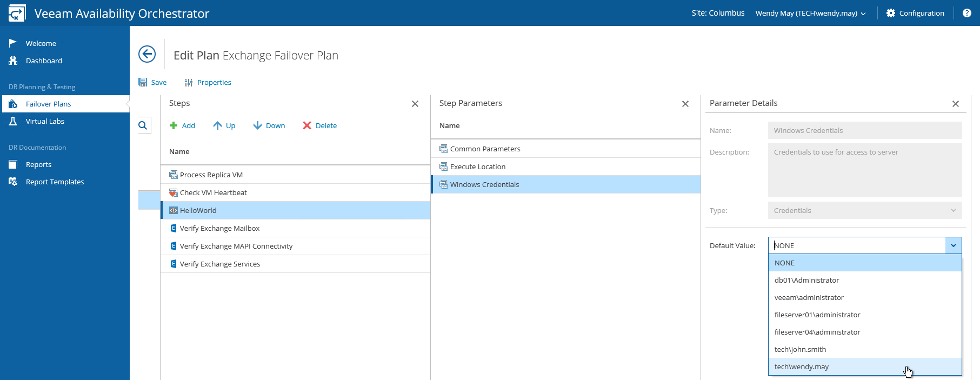Move step down with the Down arrow icon

(257, 125)
